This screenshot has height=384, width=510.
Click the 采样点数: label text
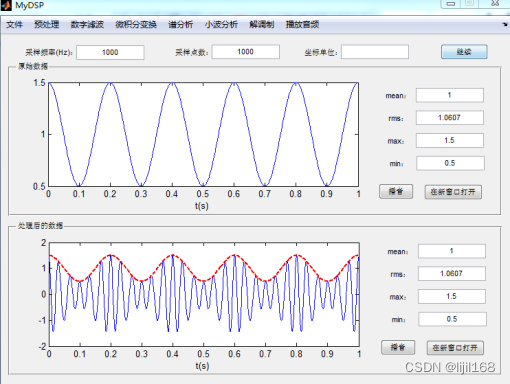(x=192, y=52)
